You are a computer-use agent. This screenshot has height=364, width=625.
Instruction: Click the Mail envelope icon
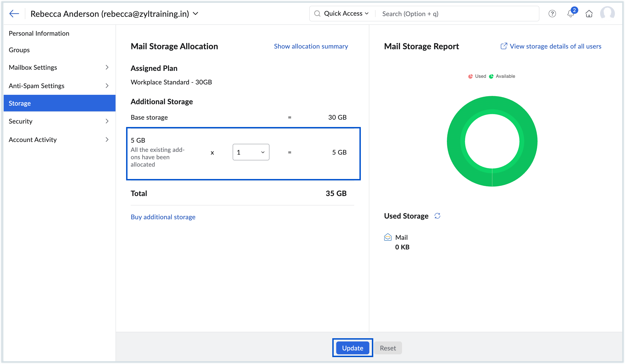[388, 237]
